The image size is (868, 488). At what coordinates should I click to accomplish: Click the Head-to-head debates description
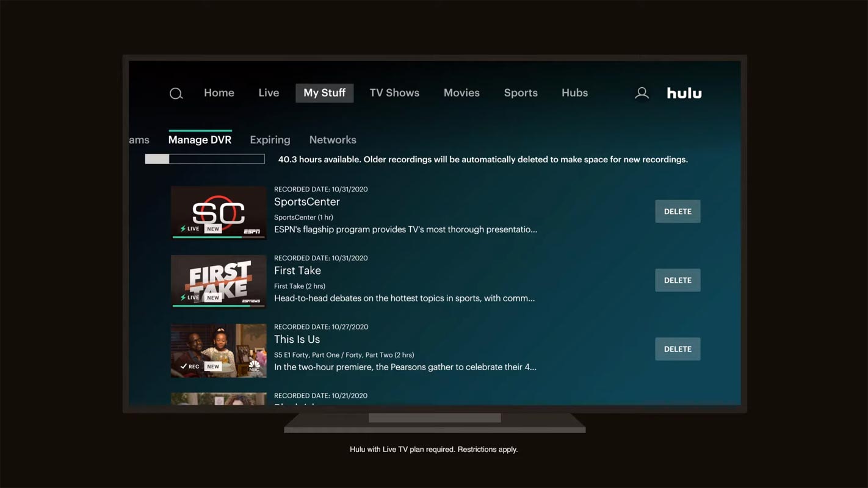[x=404, y=298]
